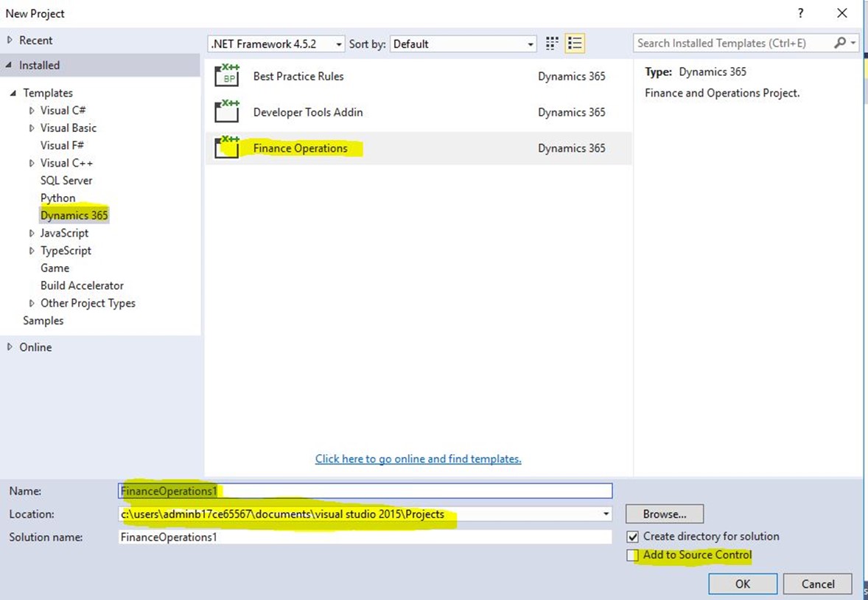Click the Best Practice Rules template icon
Image resolution: width=868 pixels, height=600 pixels.
pos(227,77)
